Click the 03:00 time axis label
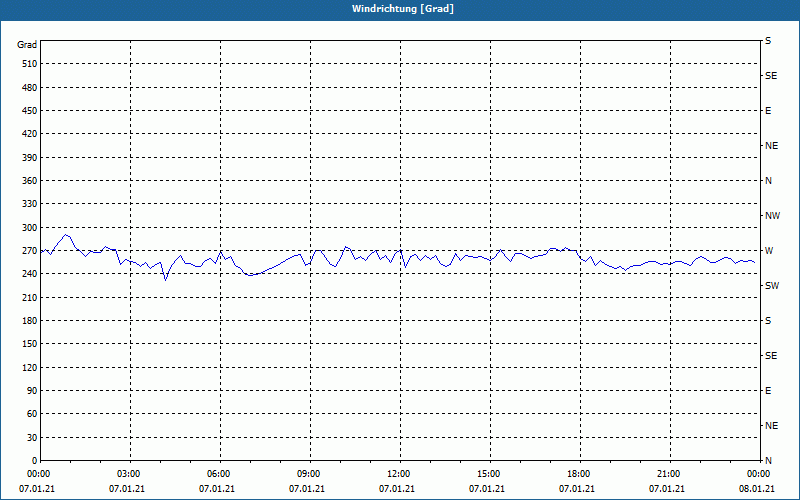 [x=129, y=474]
